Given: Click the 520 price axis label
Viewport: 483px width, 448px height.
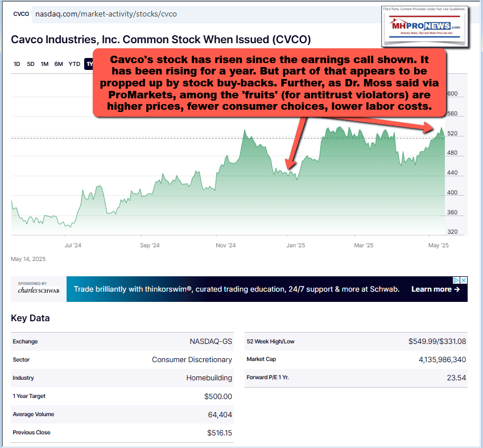Looking at the screenshot, I should point(452,134).
